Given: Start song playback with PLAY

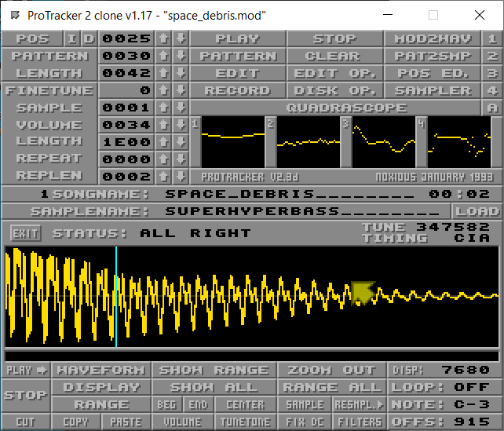Looking at the screenshot, I should coord(238,39).
